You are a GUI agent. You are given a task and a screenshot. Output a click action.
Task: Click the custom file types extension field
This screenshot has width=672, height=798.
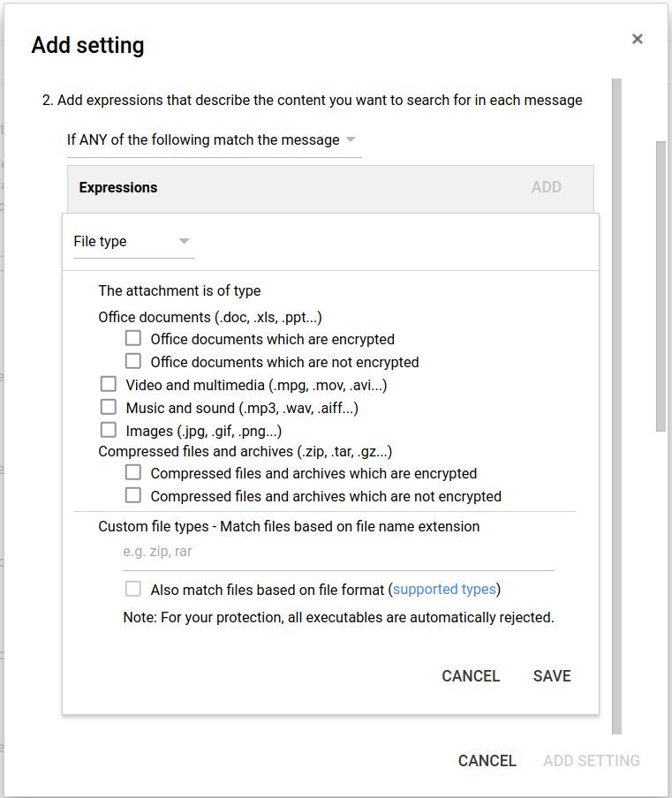(x=337, y=552)
